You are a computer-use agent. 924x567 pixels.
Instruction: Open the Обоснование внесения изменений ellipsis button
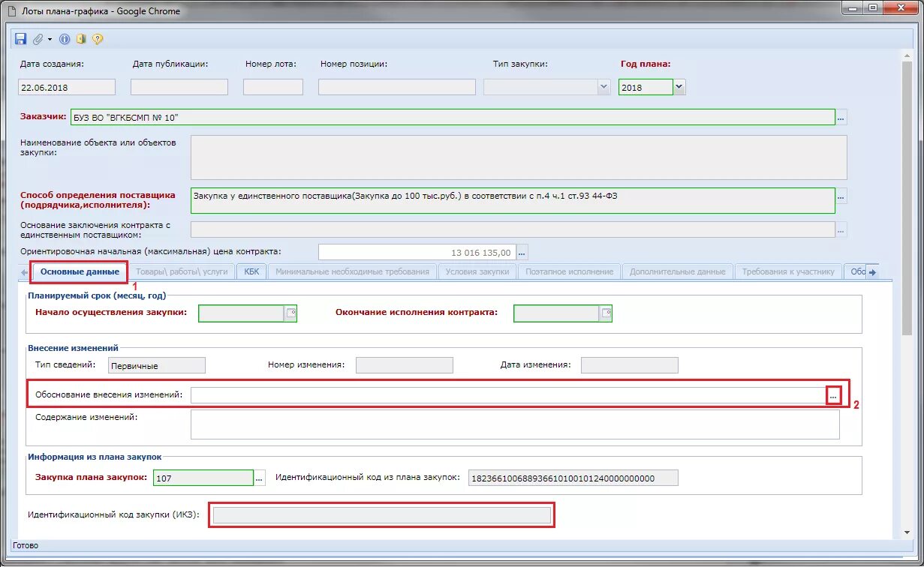pos(833,395)
